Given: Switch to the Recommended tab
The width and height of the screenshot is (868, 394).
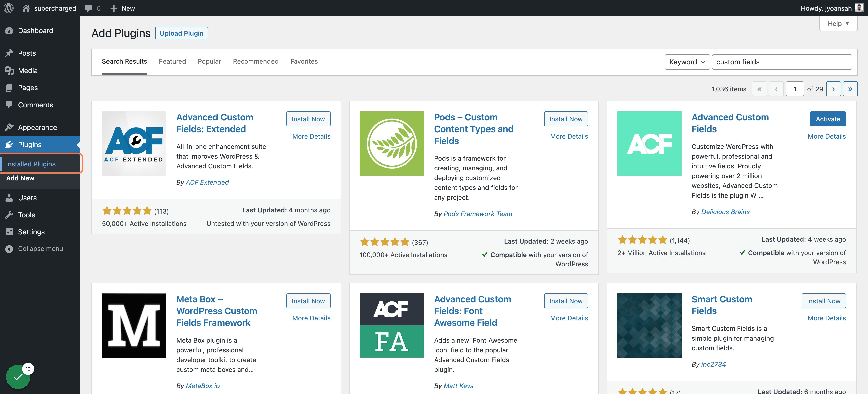Looking at the screenshot, I should click(x=255, y=61).
